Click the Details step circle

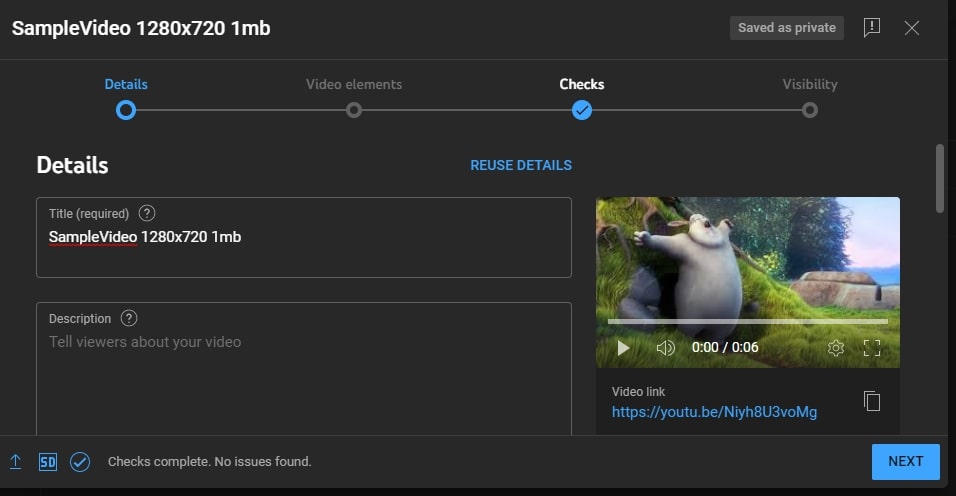[x=126, y=110]
